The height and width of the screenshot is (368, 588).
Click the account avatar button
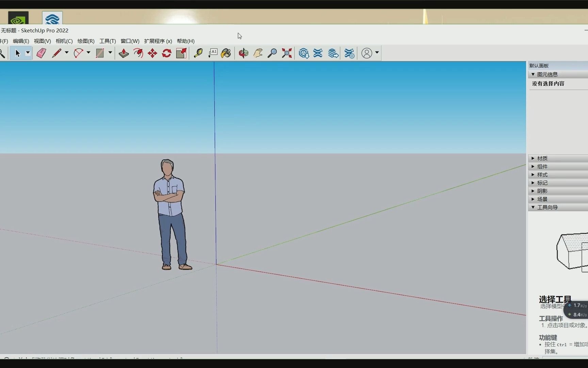pos(367,53)
